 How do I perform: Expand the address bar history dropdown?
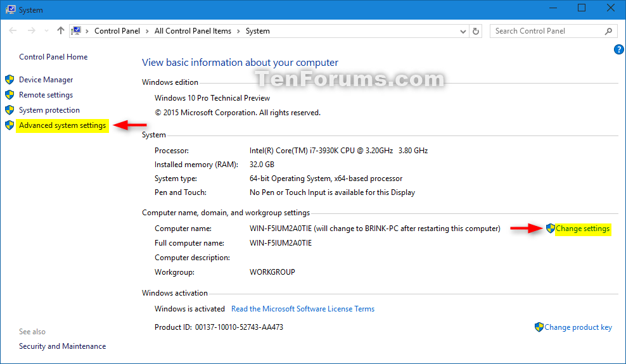click(463, 31)
